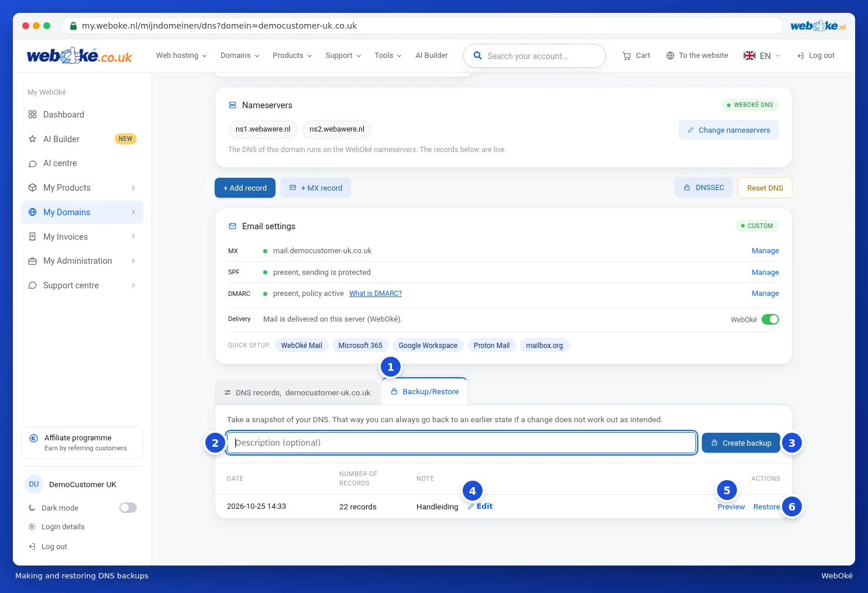Focus the backup Description input field
The height and width of the screenshot is (593, 868).
(x=461, y=443)
